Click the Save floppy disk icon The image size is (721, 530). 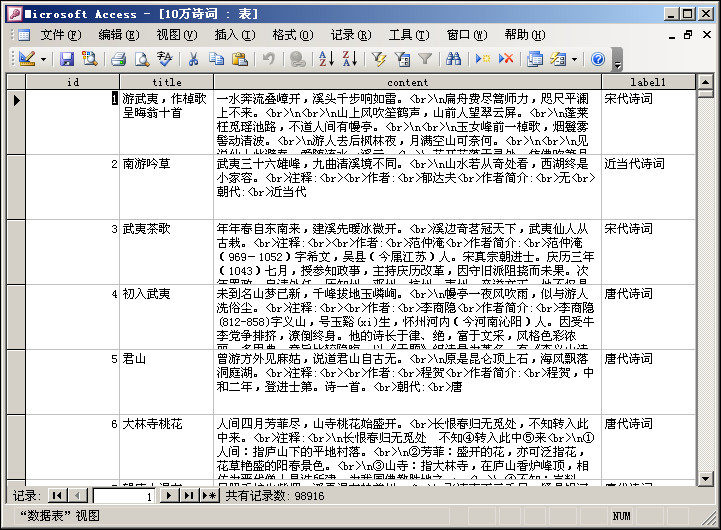click(x=67, y=59)
